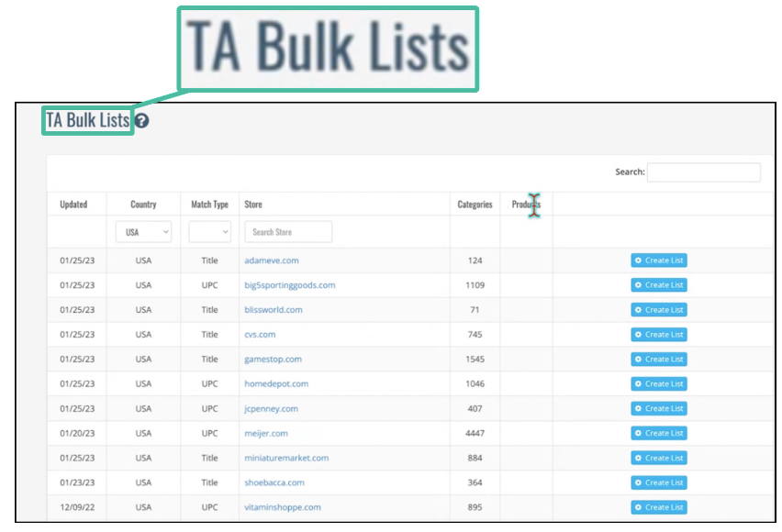Create List for adameve.com
The width and height of the screenshot is (782, 532).
tap(659, 260)
